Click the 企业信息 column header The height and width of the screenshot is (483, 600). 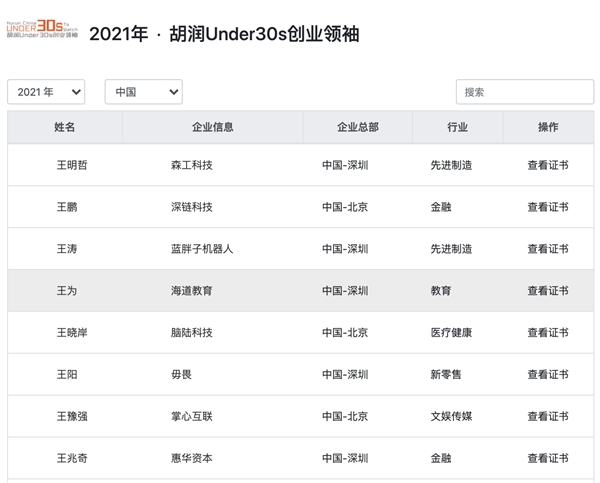click(212, 127)
